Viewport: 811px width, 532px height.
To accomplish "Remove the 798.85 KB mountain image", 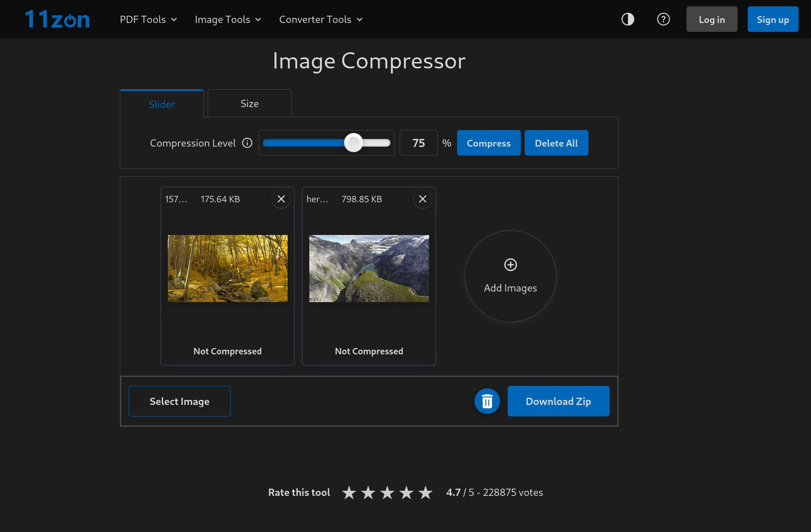I will coord(422,199).
